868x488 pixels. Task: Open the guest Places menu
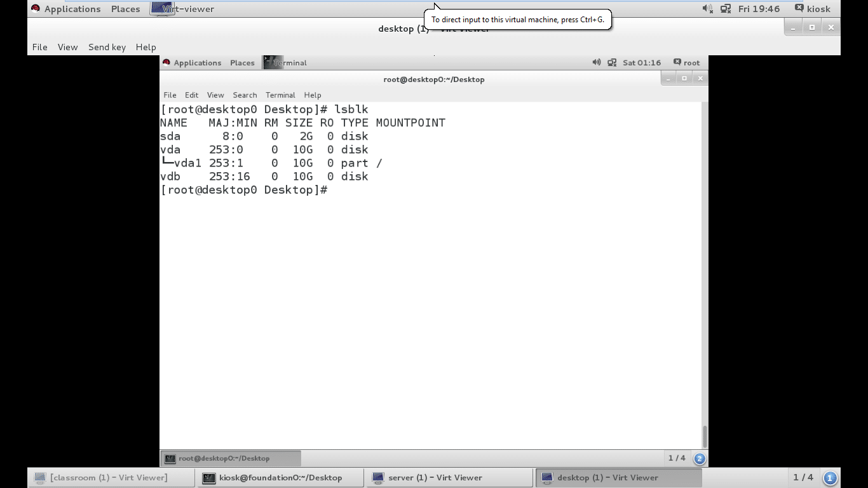(x=242, y=63)
